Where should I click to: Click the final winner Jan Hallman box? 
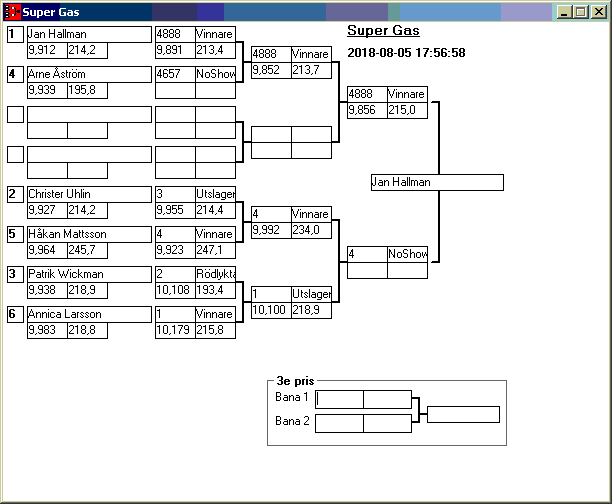(436, 182)
